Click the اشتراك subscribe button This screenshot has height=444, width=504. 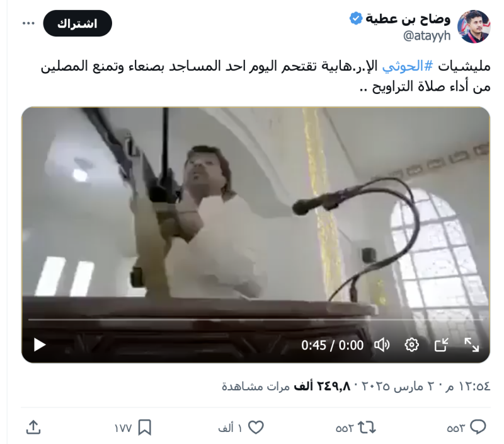click(77, 23)
